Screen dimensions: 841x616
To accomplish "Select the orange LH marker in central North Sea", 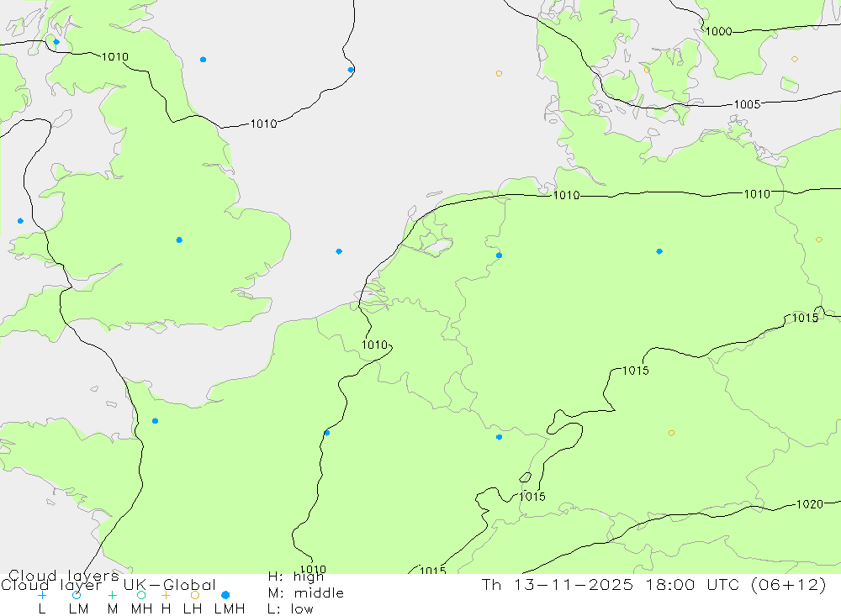I will click(x=499, y=73).
